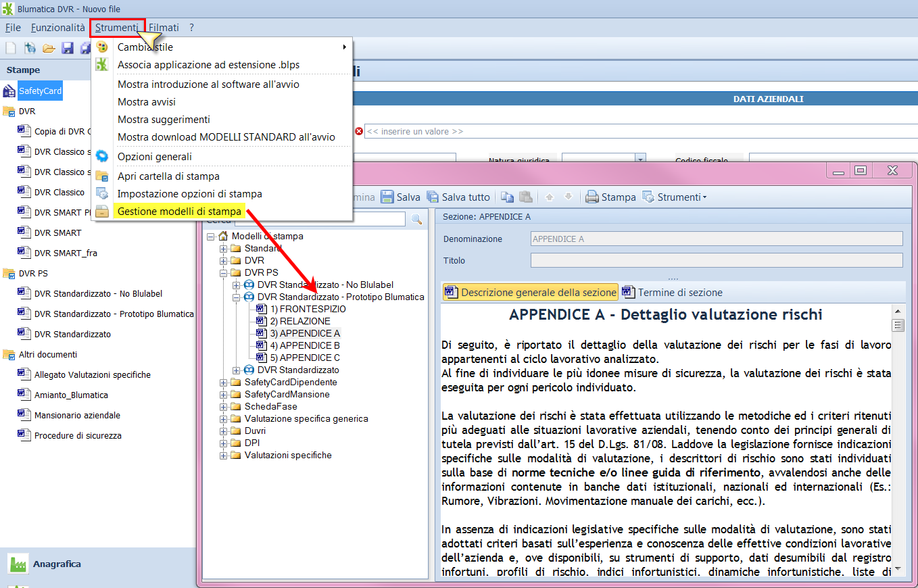
Task: Click the Blumatica application logo in title bar
Action: point(8,10)
